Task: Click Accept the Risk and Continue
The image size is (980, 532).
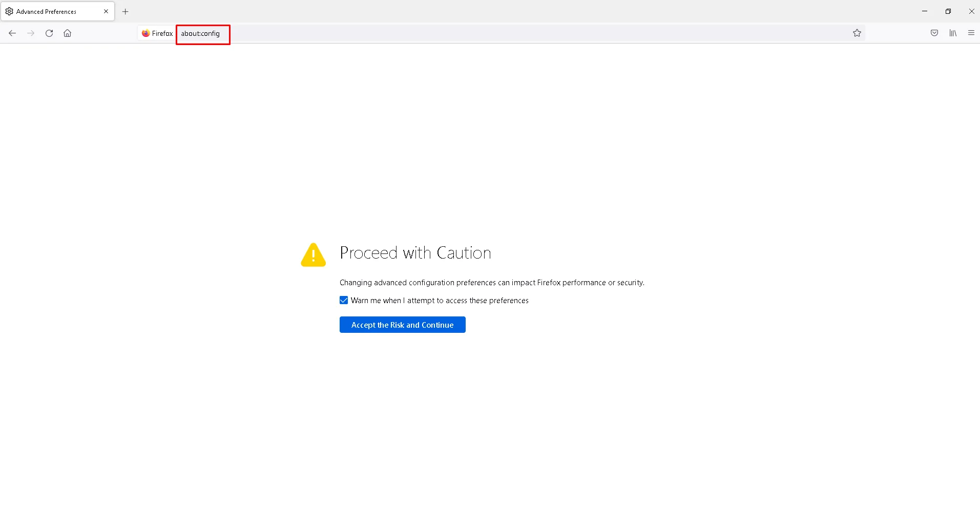Action: (403, 325)
